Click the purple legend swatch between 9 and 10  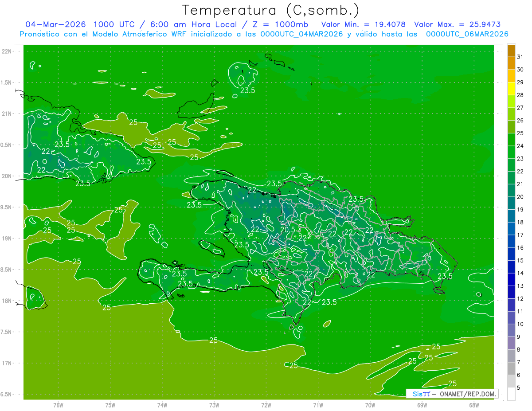click(511, 330)
